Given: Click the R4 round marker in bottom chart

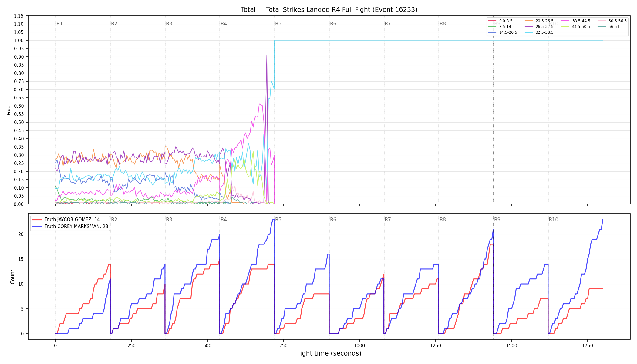Looking at the screenshot, I should 224,220.
